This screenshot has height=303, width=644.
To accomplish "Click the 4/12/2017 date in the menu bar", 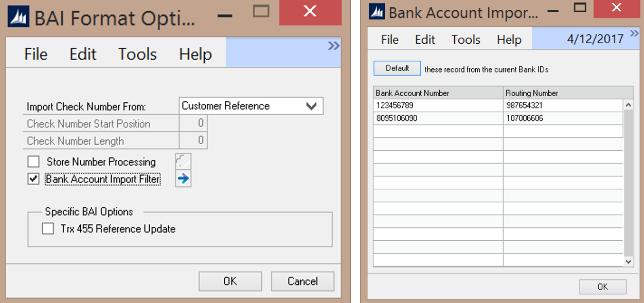I will point(595,39).
